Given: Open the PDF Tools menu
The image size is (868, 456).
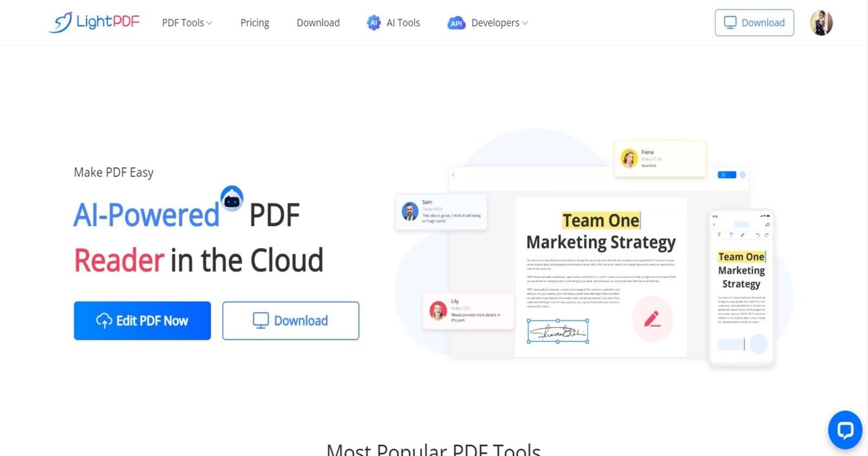Looking at the screenshot, I should [187, 23].
